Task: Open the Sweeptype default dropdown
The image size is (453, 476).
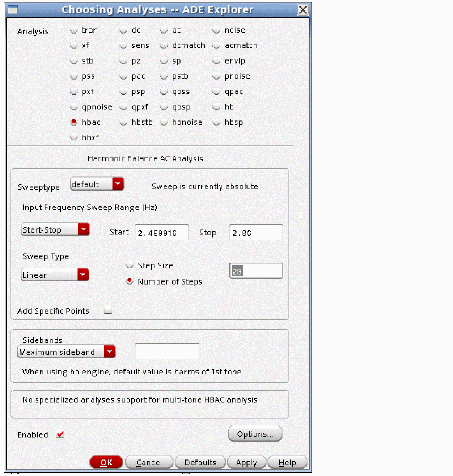Action: coord(97,184)
